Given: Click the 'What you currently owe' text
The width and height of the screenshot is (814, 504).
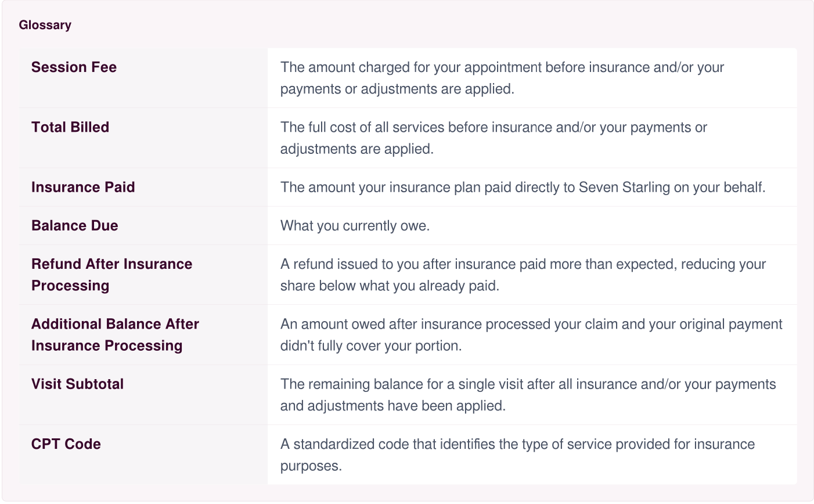Looking at the screenshot, I should tap(355, 226).
